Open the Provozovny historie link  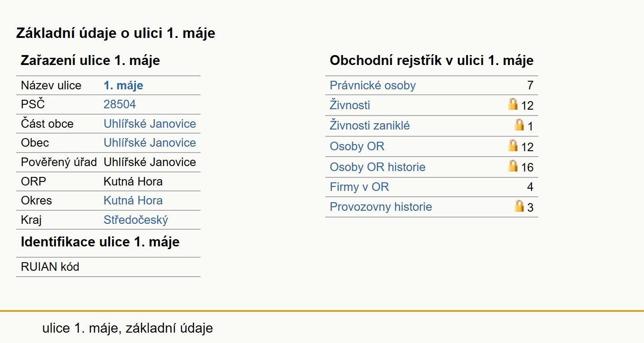(381, 207)
